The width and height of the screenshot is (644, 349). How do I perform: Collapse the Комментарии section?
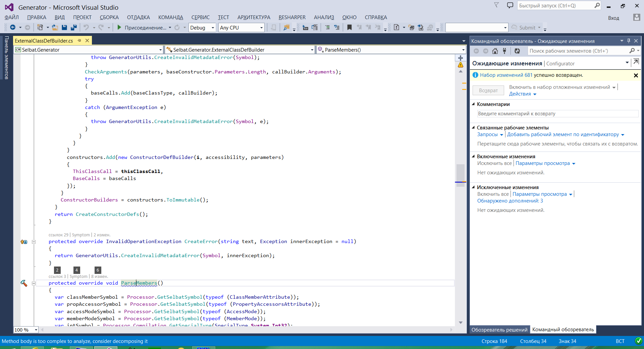(474, 104)
